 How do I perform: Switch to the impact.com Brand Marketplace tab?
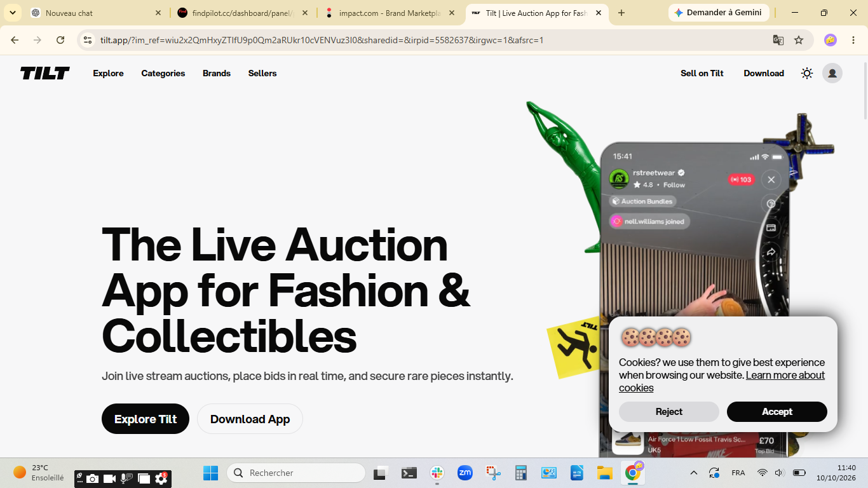pyautogui.click(x=390, y=13)
